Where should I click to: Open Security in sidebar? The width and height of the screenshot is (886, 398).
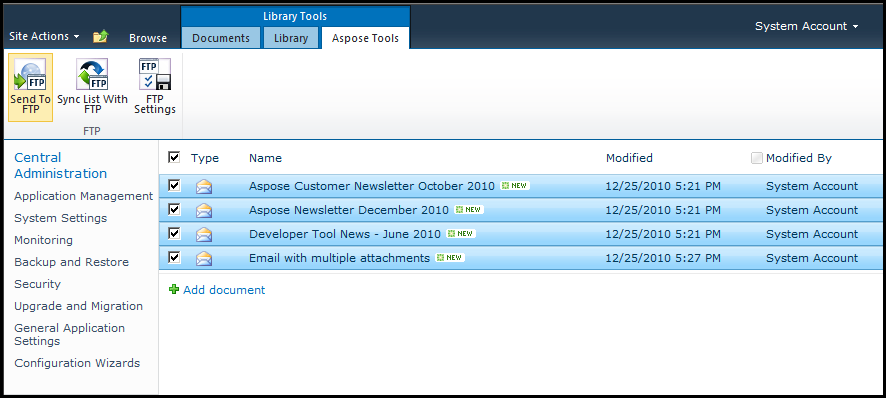[37, 284]
